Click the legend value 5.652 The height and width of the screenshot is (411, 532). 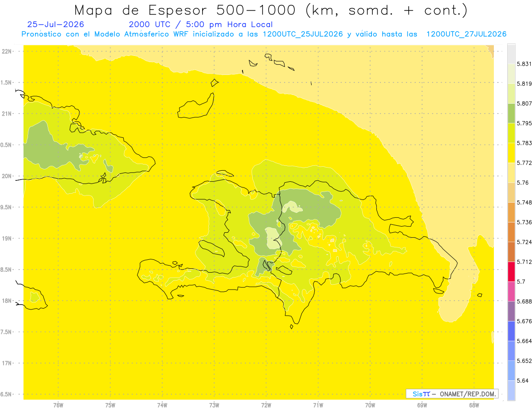pos(524,361)
